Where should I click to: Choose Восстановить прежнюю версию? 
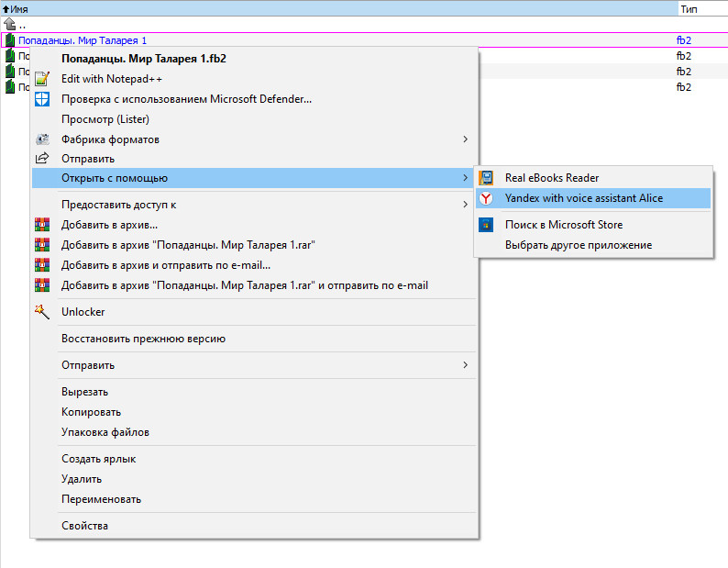[x=254, y=339]
